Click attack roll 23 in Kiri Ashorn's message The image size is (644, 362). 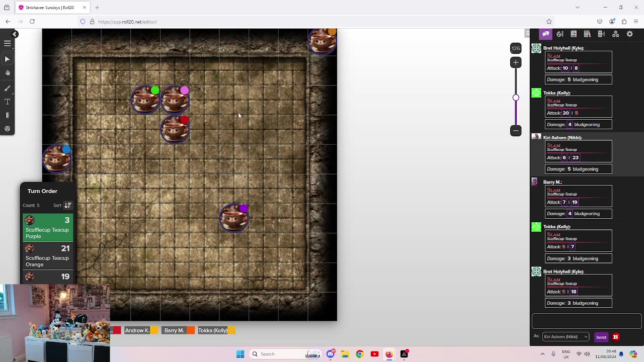(575, 158)
